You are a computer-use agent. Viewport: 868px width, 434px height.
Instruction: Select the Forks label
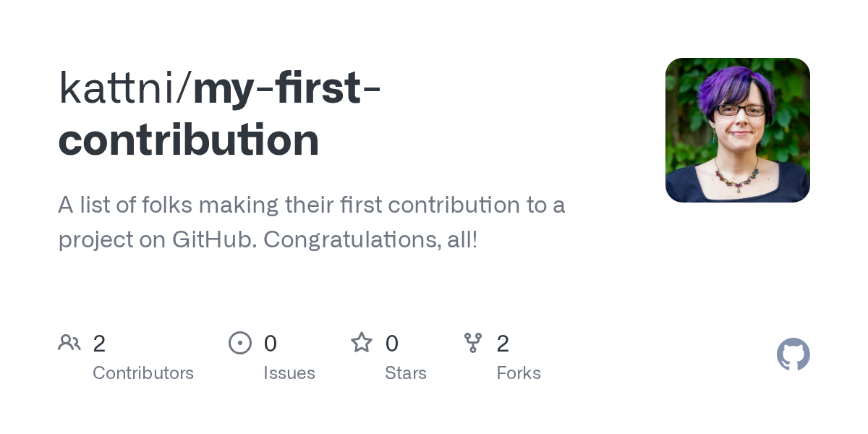coord(519,373)
